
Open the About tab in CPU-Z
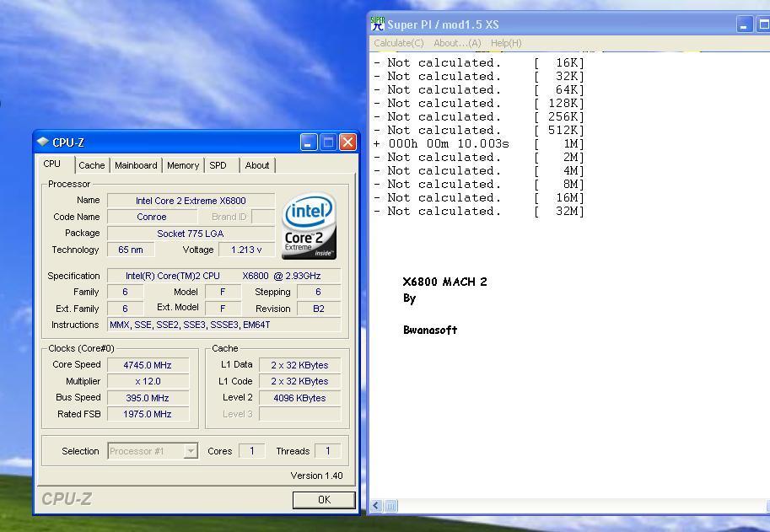click(257, 165)
